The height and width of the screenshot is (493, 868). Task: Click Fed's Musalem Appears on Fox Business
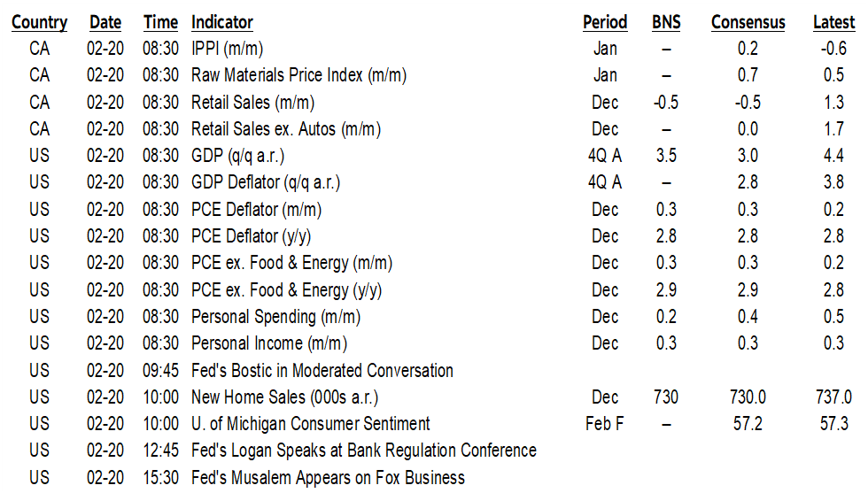pyautogui.click(x=328, y=478)
